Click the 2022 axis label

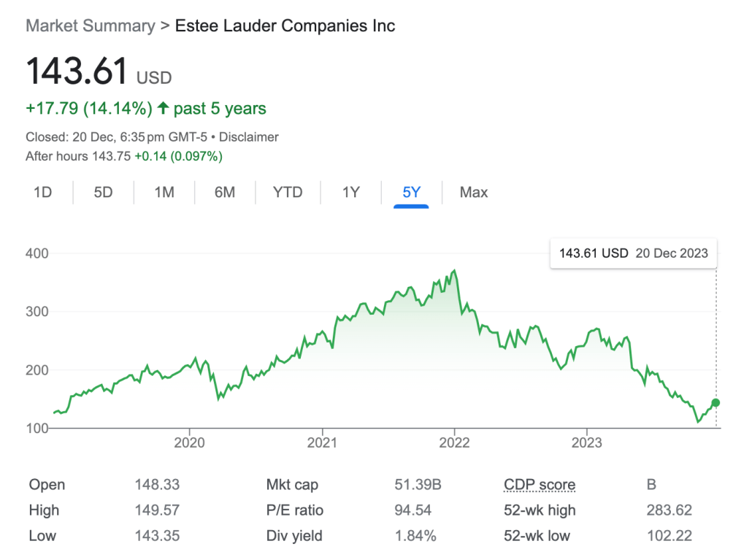[454, 442]
